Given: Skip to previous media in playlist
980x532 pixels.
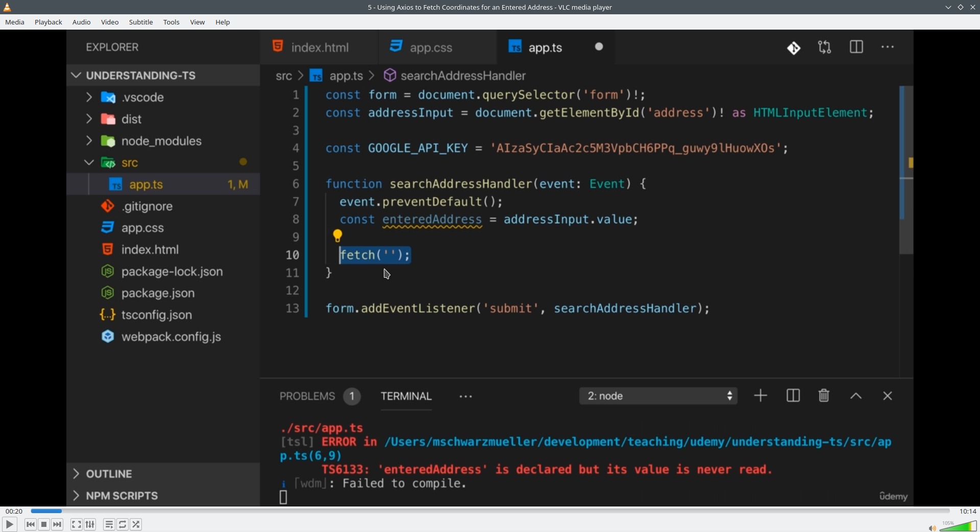Looking at the screenshot, I should coord(31,524).
